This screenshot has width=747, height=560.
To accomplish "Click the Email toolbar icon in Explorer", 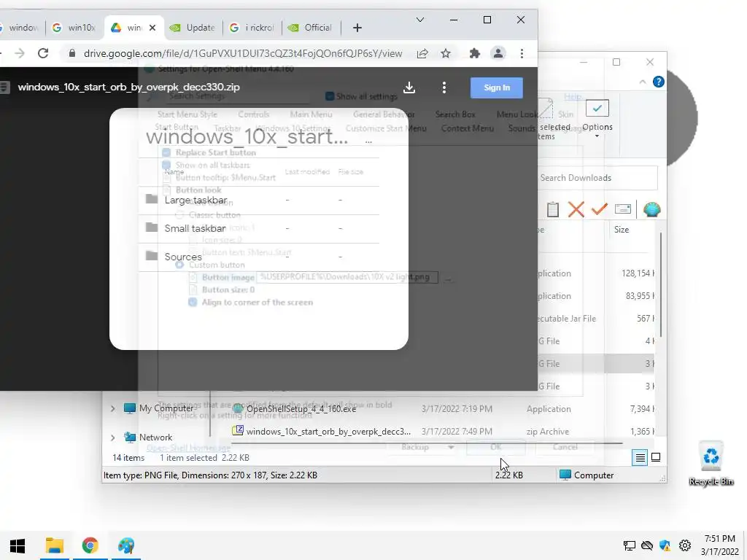I will [x=623, y=209].
